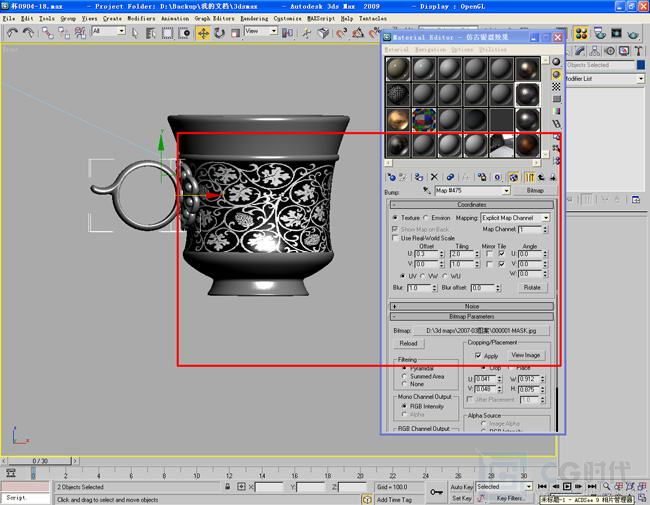Click the Undo arrow in main toolbar
This screenshot has height=505, width=650.
[12, 32]
